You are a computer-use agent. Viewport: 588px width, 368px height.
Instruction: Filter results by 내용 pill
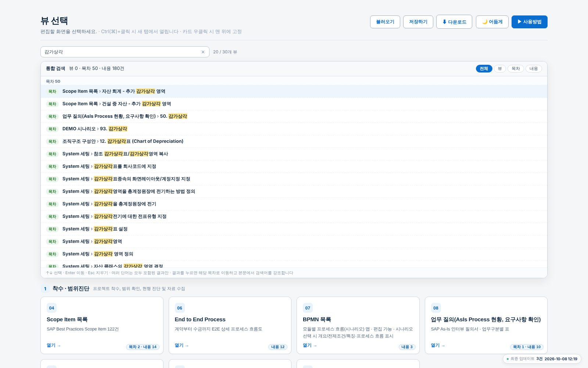click(x=534, y=69)
